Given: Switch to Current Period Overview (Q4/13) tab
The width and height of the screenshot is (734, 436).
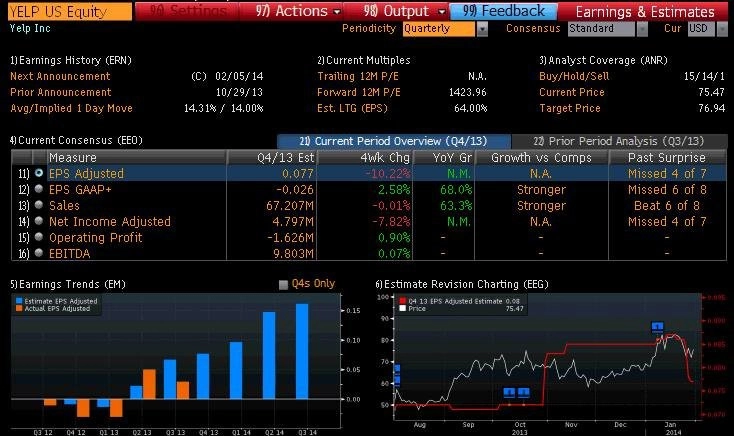Looking at the screenshot, I should 394,141.
